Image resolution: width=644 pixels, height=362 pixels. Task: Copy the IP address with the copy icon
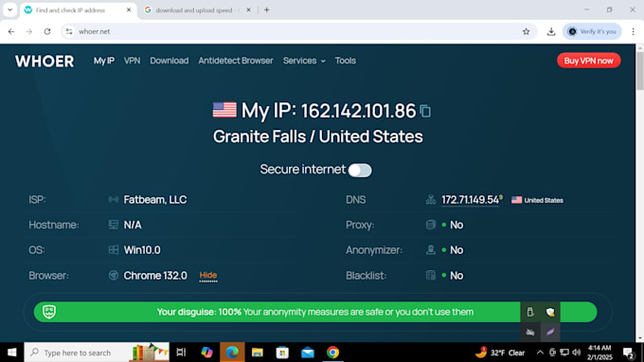click(x=425, y=111)
